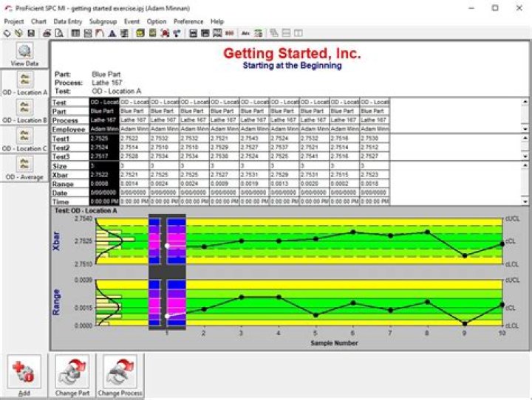Click the Test2 row header
The height and width of the screenshot is (400, 532).
pyautogui.click(x=70, y=148)
